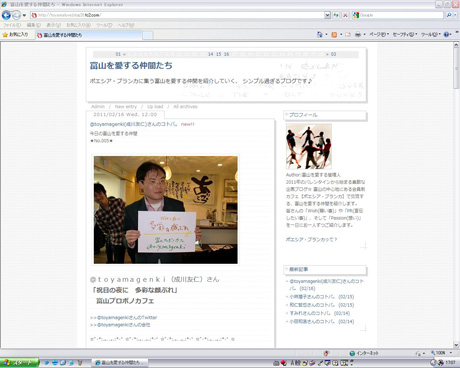Click calendar day 16 in blog header
The height and width of the screenshot is (368, 460).
coord(227,54)
